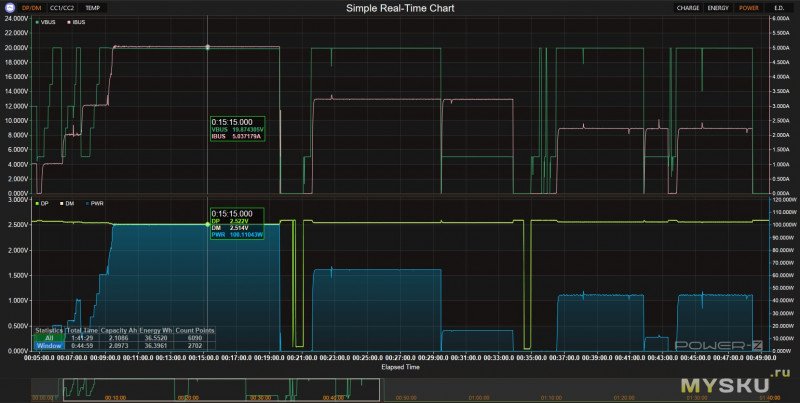Click the 24.000V voltage axis label

point(16,18)
